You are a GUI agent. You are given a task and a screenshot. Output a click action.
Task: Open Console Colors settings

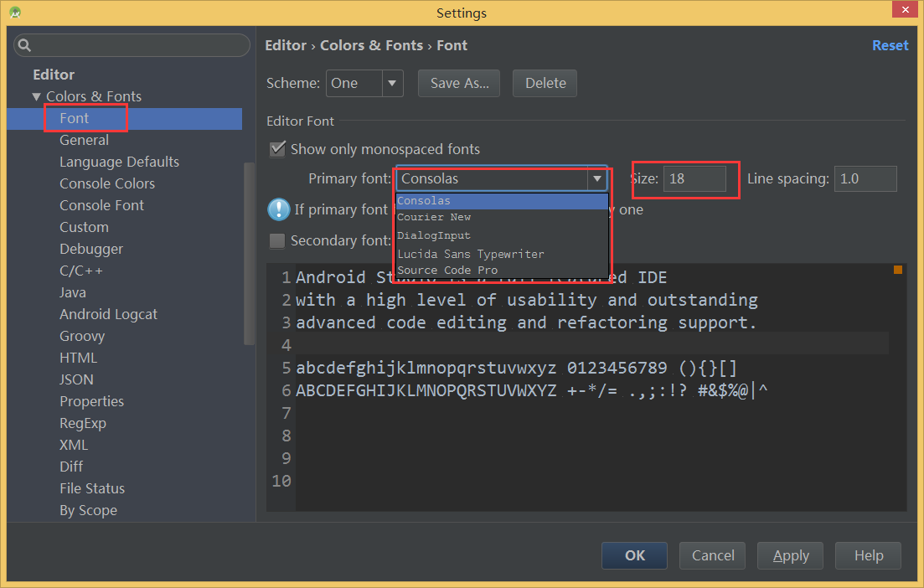(x=107, y=183)
